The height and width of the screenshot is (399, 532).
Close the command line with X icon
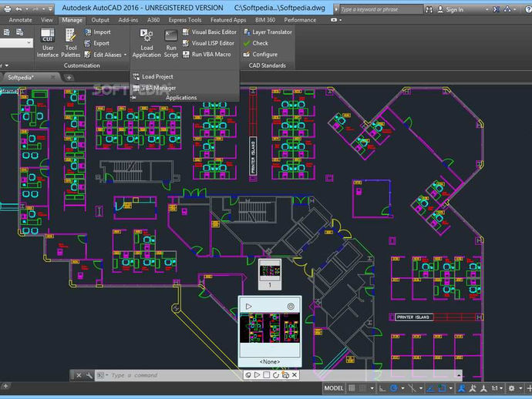pyautogui.click(x=79, y=375)
